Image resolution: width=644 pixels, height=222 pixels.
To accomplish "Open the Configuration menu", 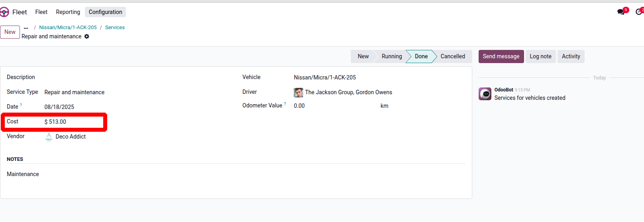I will coord(106,12).
